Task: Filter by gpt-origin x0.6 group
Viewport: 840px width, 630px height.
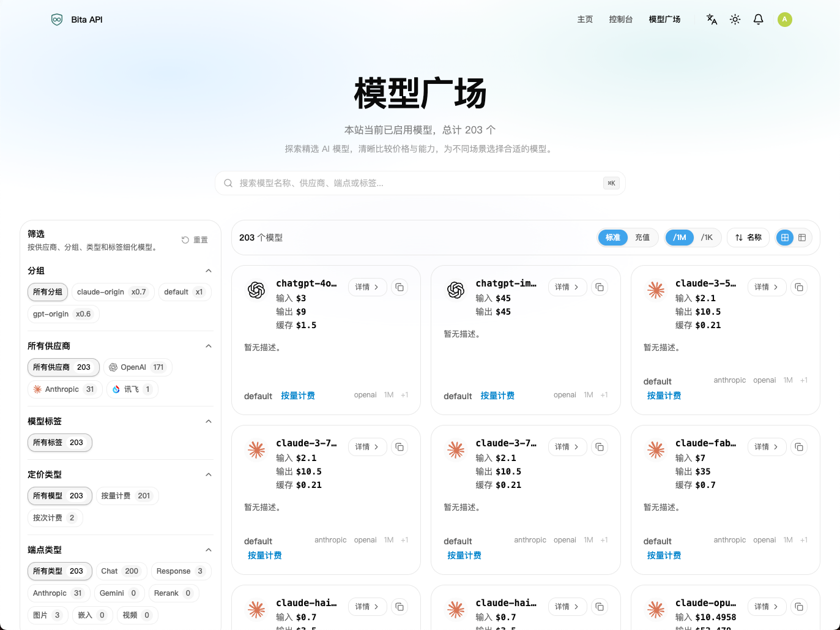Action: (x=63, y=314)
